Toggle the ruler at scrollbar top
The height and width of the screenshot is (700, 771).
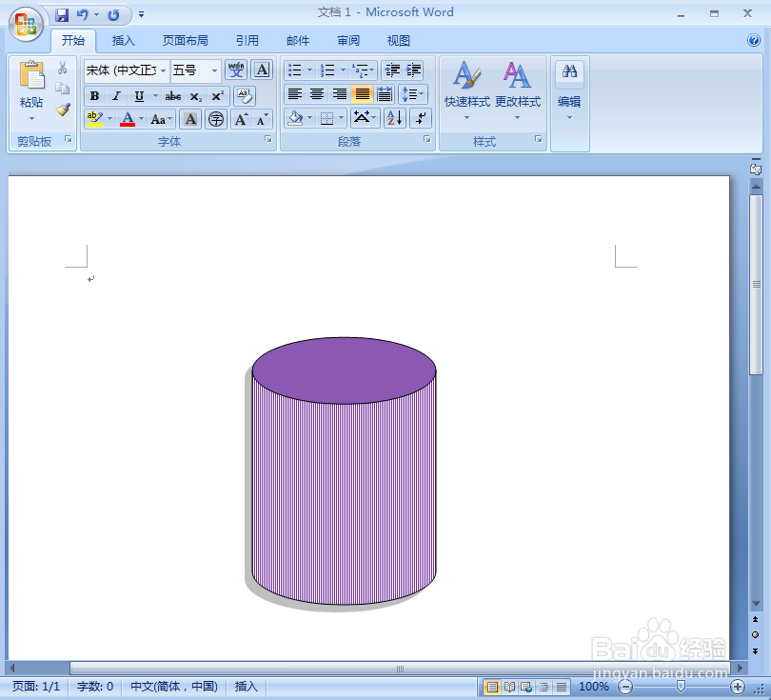[756, 170]
